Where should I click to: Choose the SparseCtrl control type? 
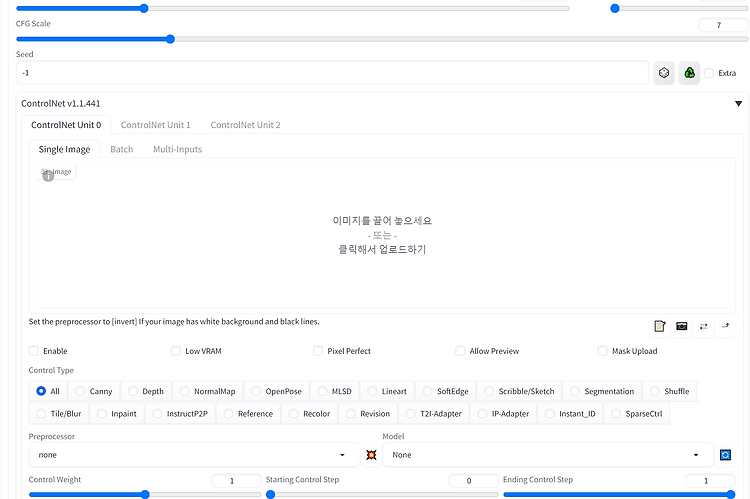[637, 413]
